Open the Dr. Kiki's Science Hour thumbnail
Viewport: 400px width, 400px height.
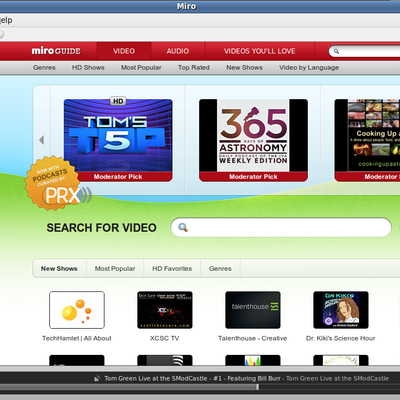[341, 310]
